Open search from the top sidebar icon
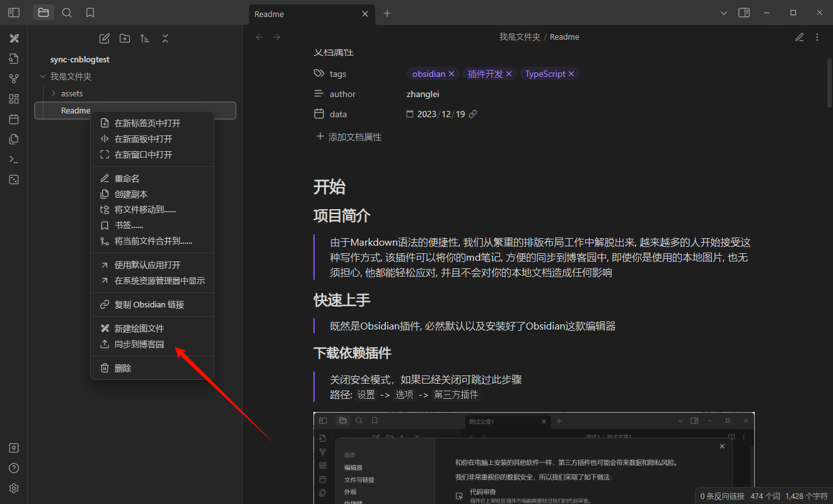This screenshot has height=504, width=833. click(x=67, y=13)
